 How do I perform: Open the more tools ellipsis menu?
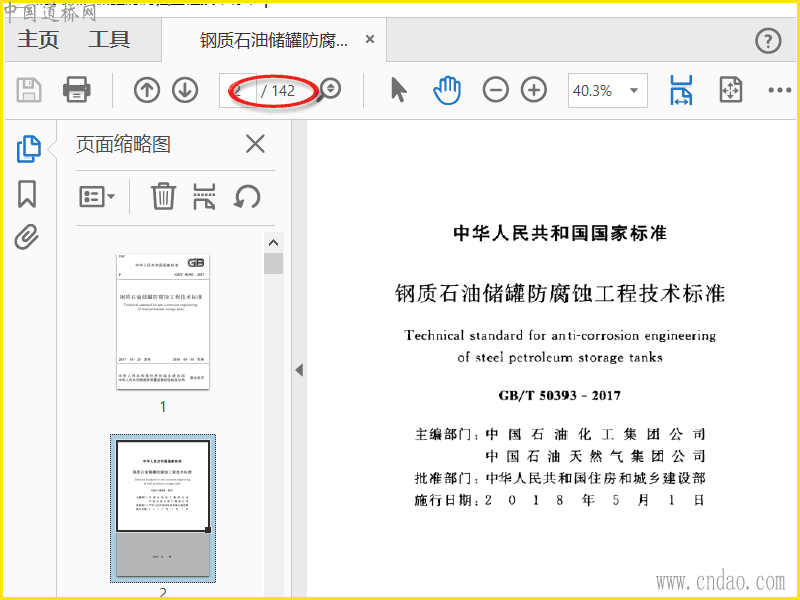pyautogui.click(x=779, y=90)
